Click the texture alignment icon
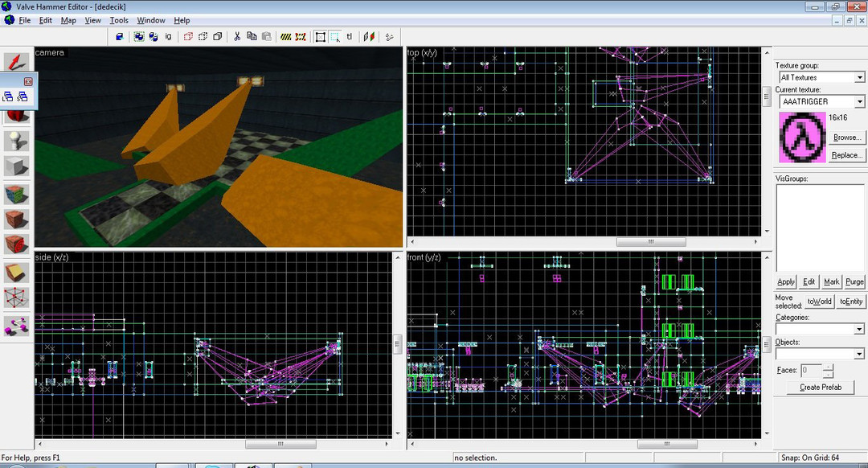 pyautogui.click(x=369, y=36)
